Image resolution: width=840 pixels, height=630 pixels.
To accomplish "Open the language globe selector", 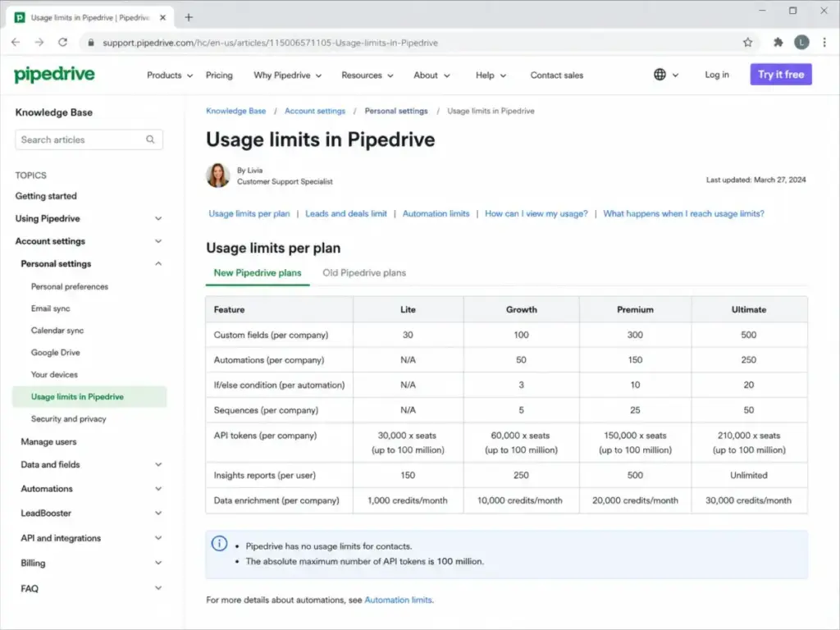I will [666, 75].
